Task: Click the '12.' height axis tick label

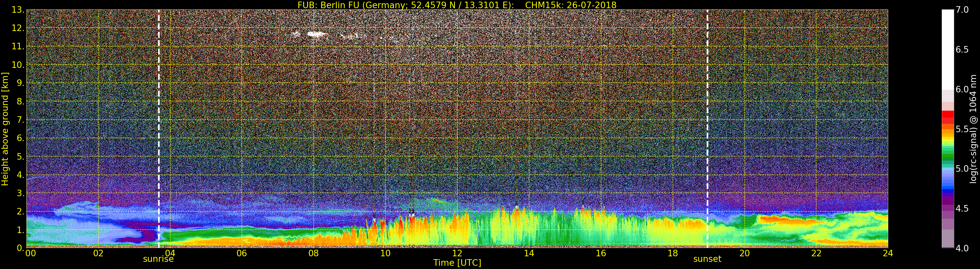Action: click(x=18, y=28)
